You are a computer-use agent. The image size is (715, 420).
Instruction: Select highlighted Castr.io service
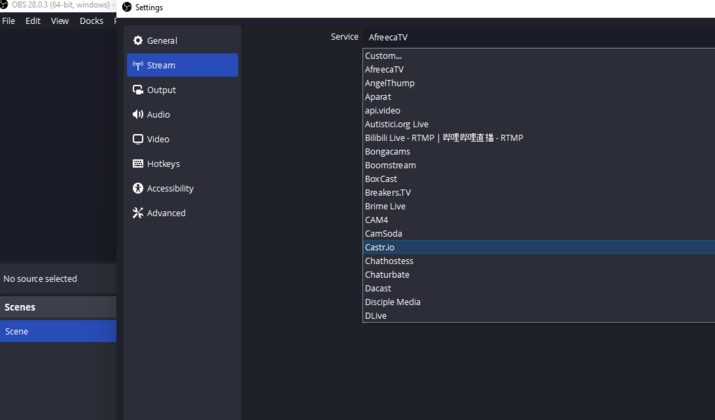539,247
